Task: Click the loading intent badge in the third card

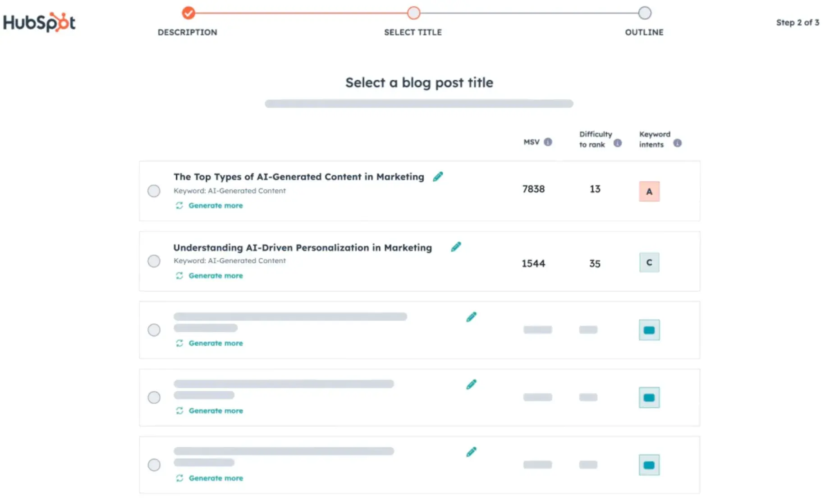Action: click(649, 330)
